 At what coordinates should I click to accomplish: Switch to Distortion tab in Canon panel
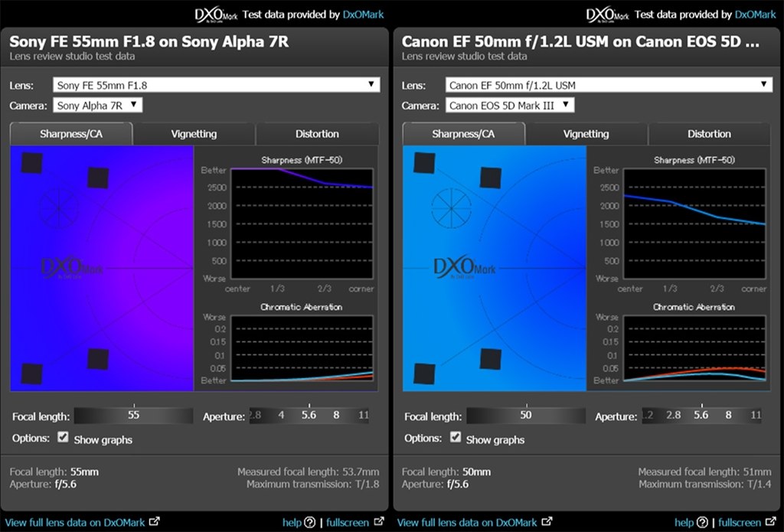709,134
